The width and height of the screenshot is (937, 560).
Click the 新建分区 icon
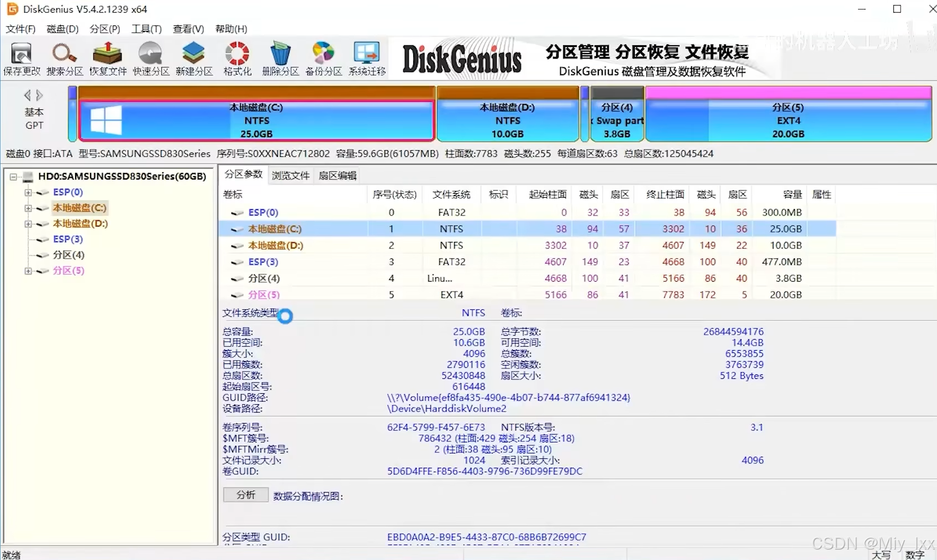[194, 59]
